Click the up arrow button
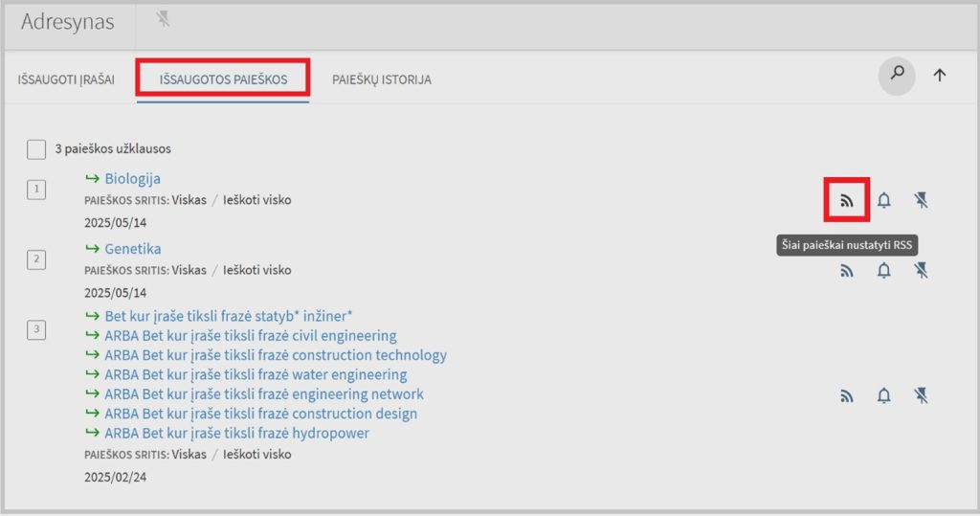Viewport: 980px width, 516px height. (940, 76)
